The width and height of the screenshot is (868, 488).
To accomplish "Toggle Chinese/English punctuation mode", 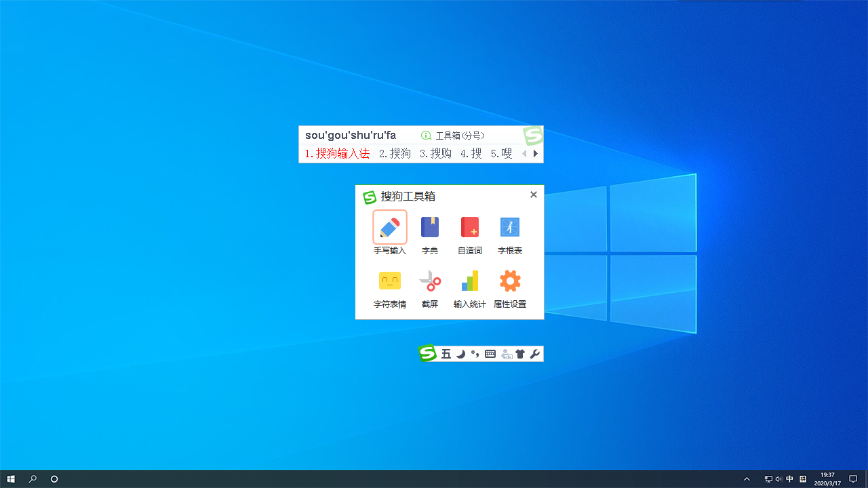I will tap(475, 354).
